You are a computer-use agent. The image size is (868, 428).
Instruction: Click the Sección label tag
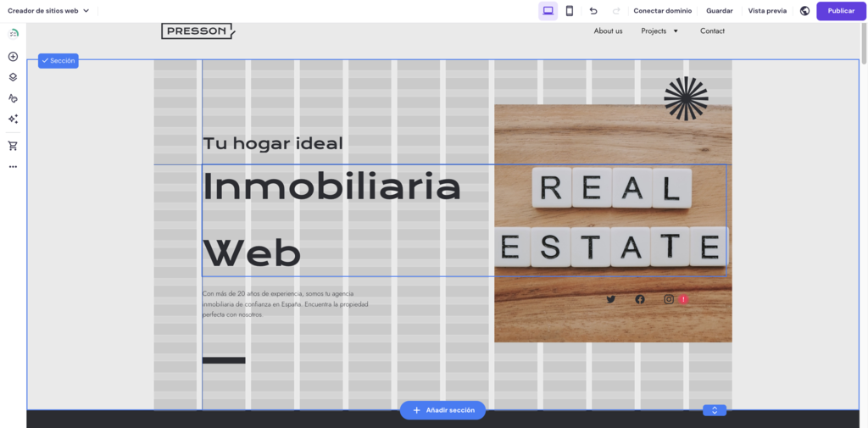coord(58,61)
